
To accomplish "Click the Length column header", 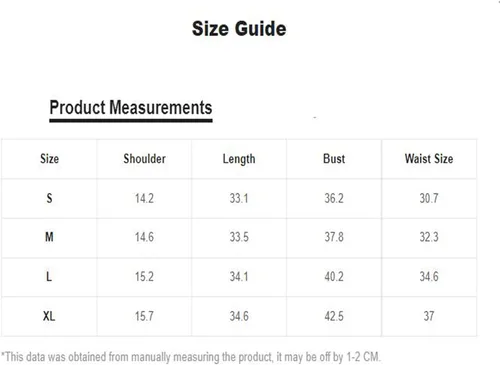I will (x=239, y=159).
